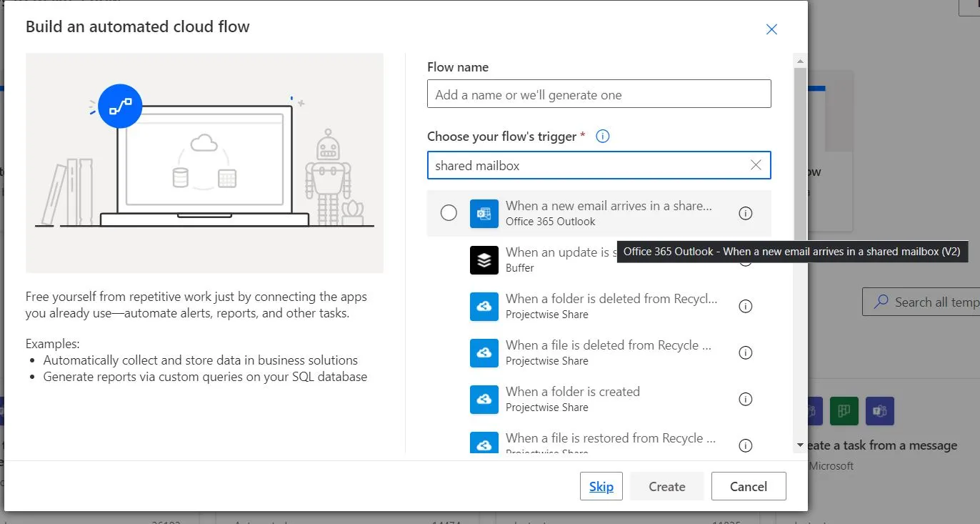The width and height of the screenshot is (980, 524).
Task: Click the Buffer connector icon
Action: (x=484, y=260)
